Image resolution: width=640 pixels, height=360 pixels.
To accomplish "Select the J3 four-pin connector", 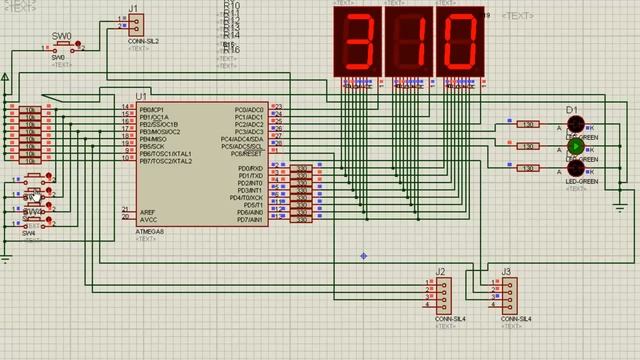I will pyautogui.click(x=510, y=296).
